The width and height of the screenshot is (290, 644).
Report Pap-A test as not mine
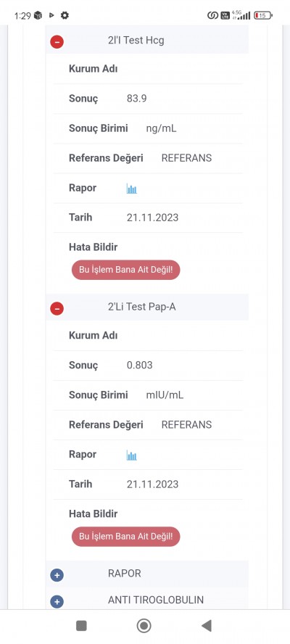coord(125,537)
